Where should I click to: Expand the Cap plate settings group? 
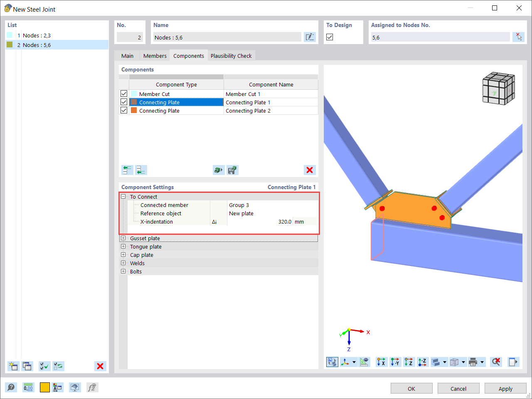coord(123,255)
